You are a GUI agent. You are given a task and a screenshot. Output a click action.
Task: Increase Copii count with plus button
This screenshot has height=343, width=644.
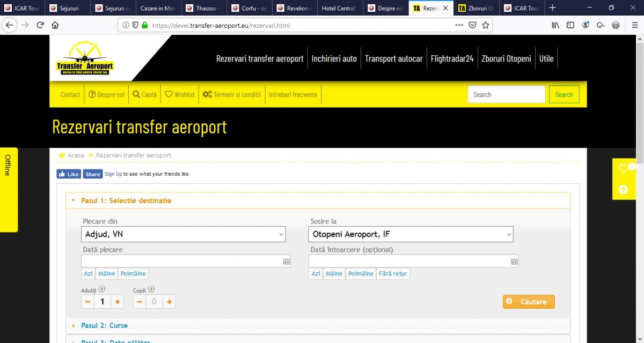pyautogui.click(x=169, y=302)
